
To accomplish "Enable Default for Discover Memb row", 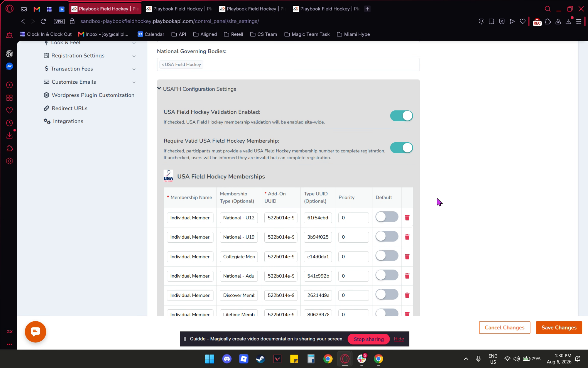I will pos(387,294).
